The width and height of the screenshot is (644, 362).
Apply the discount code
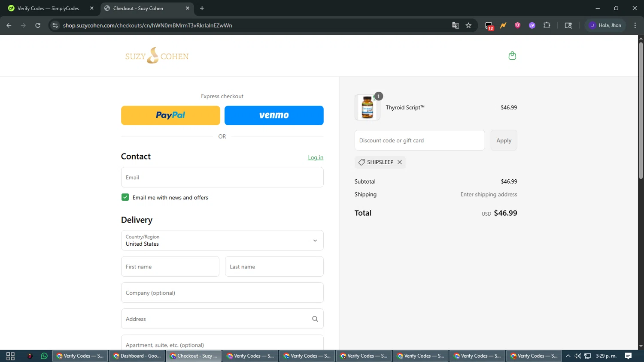[504, 140]
